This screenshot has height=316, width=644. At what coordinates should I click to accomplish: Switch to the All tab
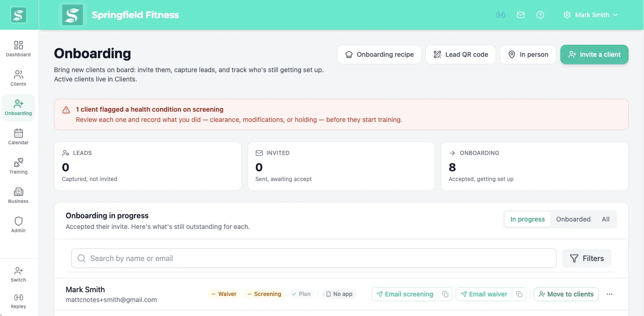605,219
